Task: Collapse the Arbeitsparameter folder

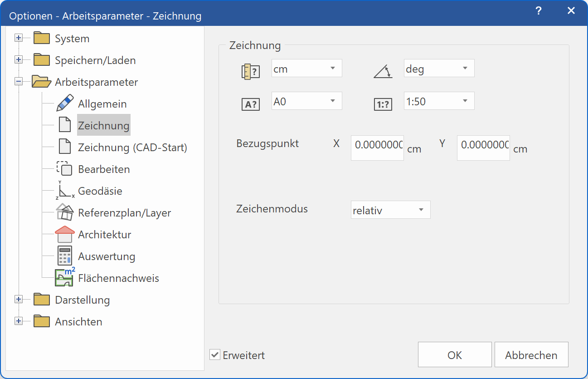Action: pos(19,82)
